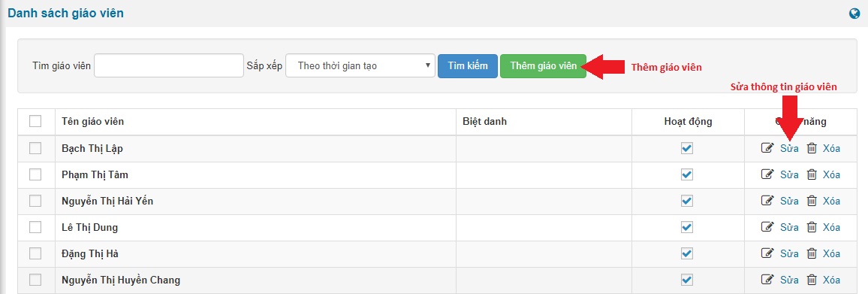
Task: Click Sửa link for Nguyễn Thị Hải Yến
Action: click(x=789, y=201)
